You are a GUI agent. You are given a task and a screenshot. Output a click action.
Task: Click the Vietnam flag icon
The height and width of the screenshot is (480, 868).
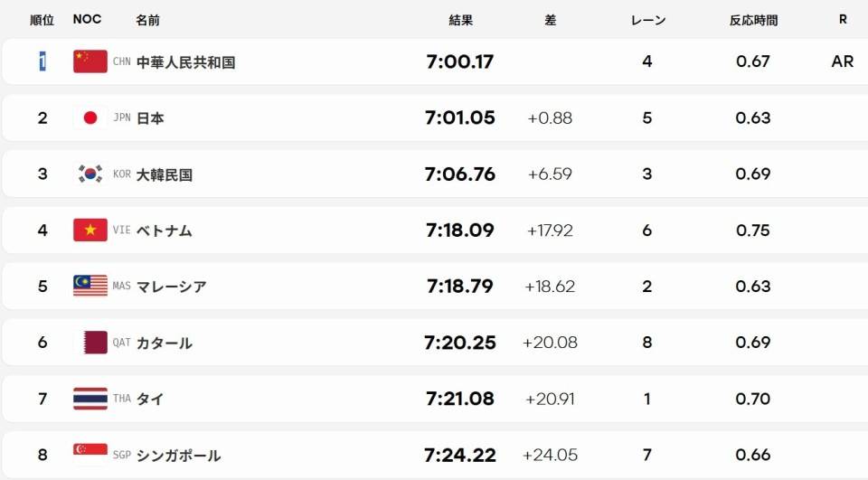pyautogui.click(x=90, y=231)
